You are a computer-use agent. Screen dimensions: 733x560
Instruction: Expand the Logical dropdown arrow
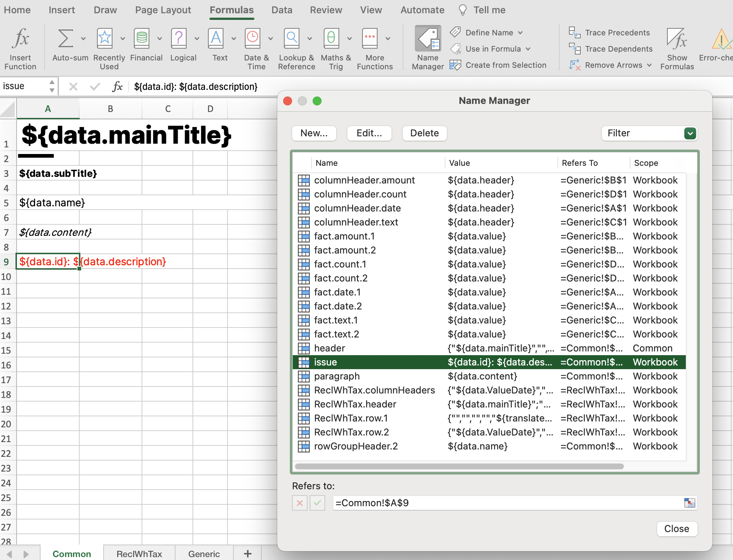tap(197, 38)
